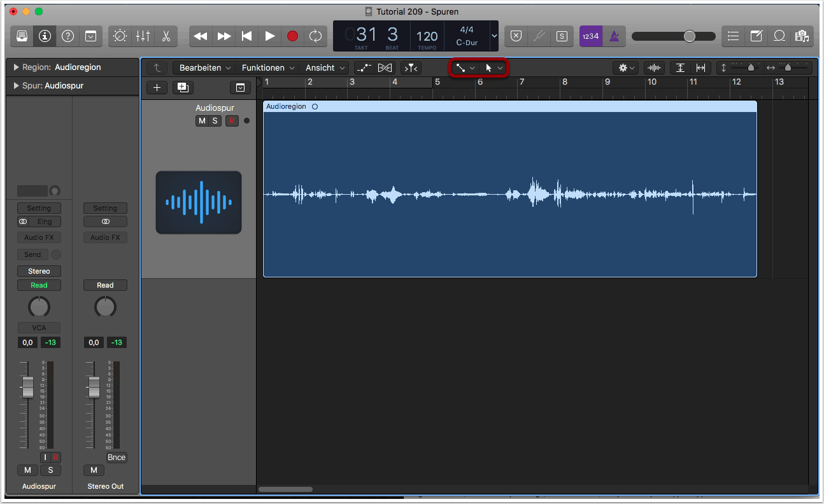Click the Bnce button on Stereo Out
The image size is (824, 504).
(117, 458)
